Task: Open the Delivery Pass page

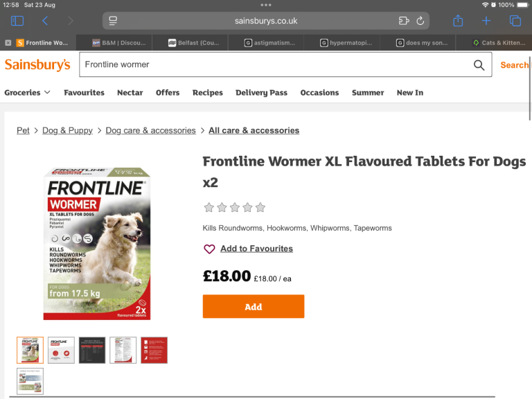Action: tap(261, 92)
